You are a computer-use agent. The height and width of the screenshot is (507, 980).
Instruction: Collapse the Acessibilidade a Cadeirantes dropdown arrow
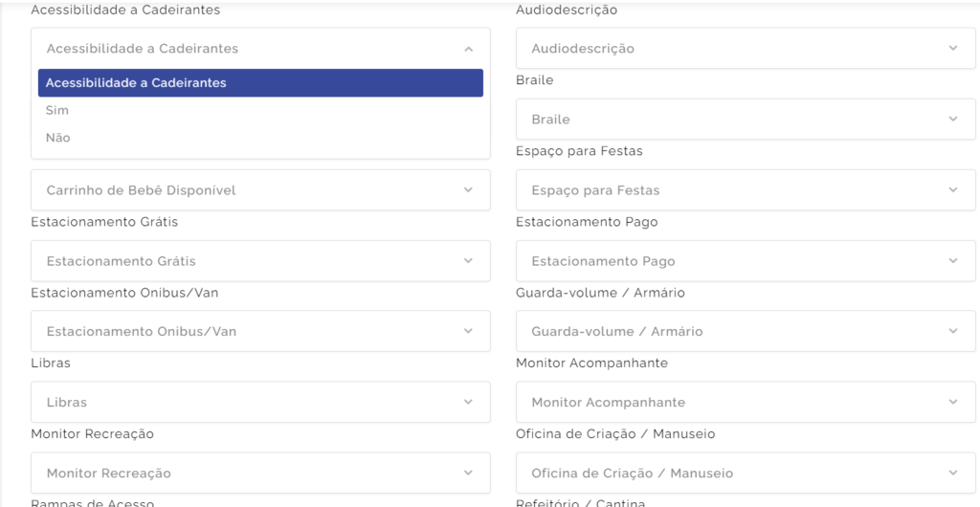(x=469, y=49)
